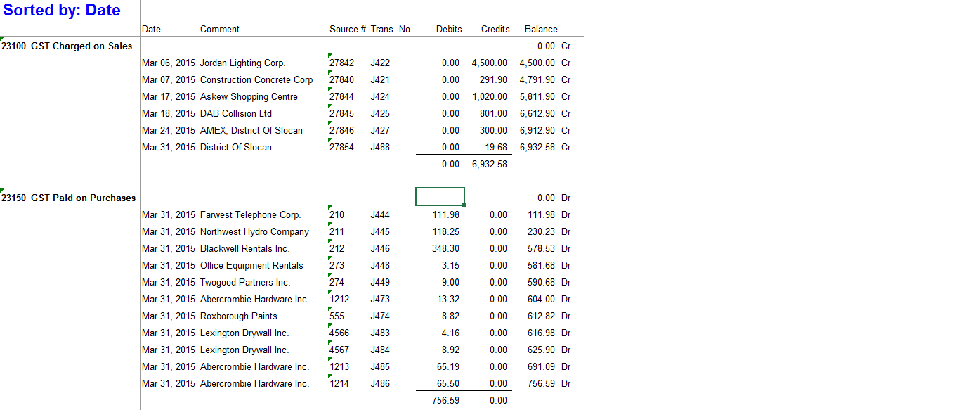Select the 756.59 total debits cell
This screenshot has width=980, height=410.
click(x=446, y=400)
